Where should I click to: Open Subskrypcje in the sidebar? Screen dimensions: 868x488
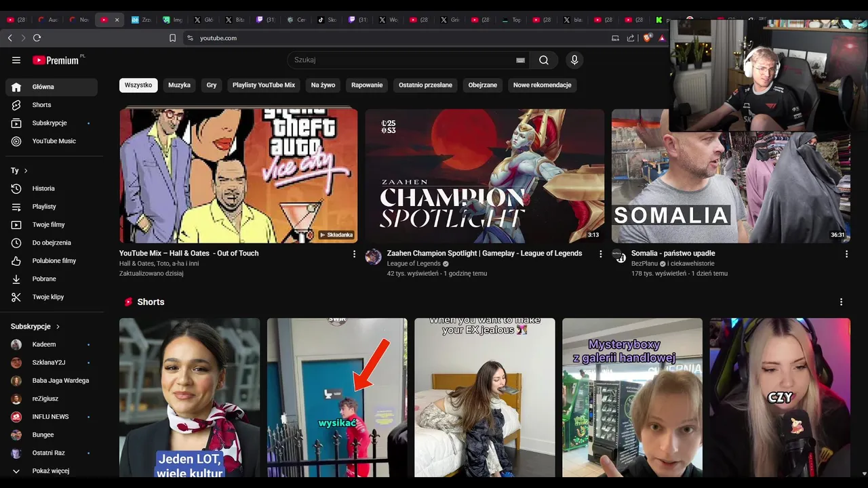(x=52, y=123)
